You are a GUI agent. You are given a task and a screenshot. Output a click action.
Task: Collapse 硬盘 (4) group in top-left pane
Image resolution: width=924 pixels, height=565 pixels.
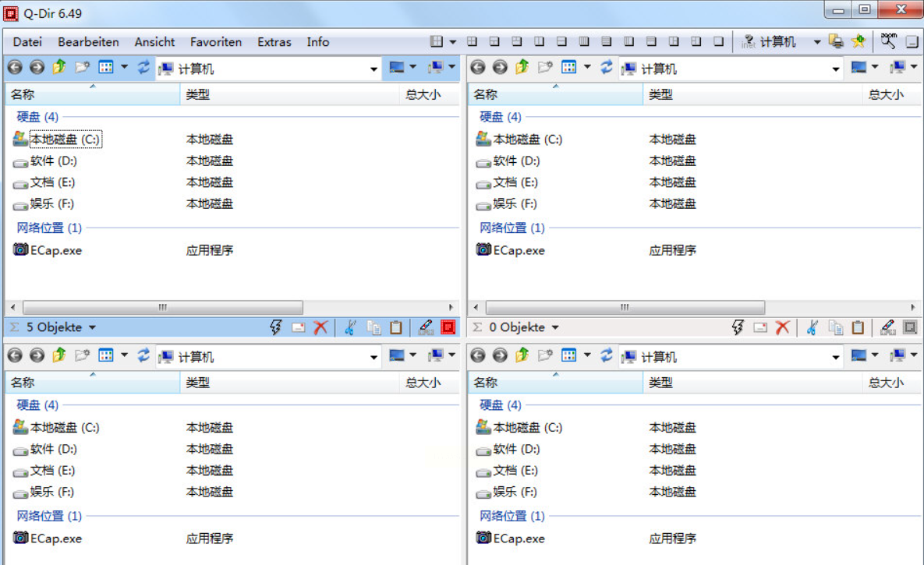[37, 117]
